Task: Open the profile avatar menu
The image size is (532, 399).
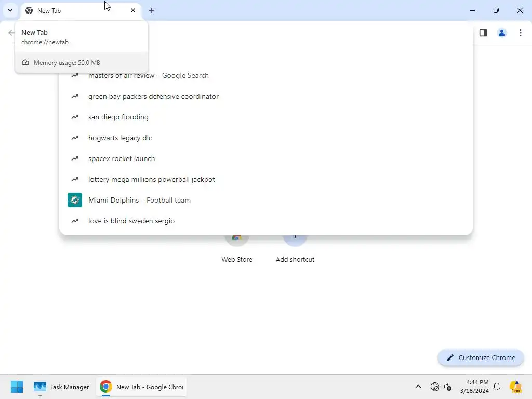Action: coord(502,33)
